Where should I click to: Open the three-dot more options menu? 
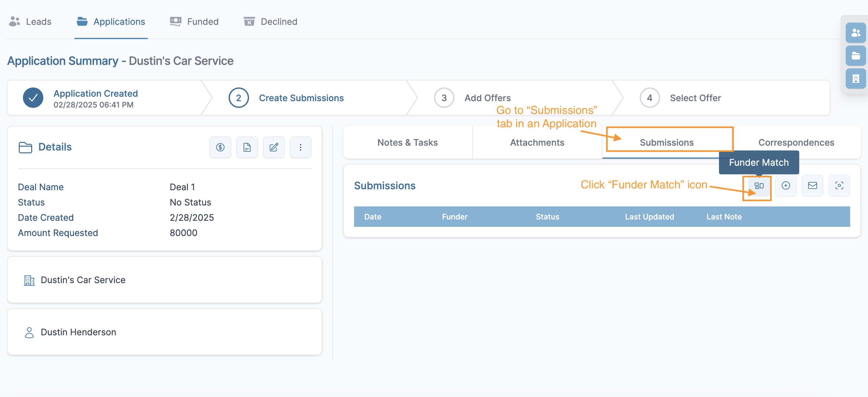[300, 147]
